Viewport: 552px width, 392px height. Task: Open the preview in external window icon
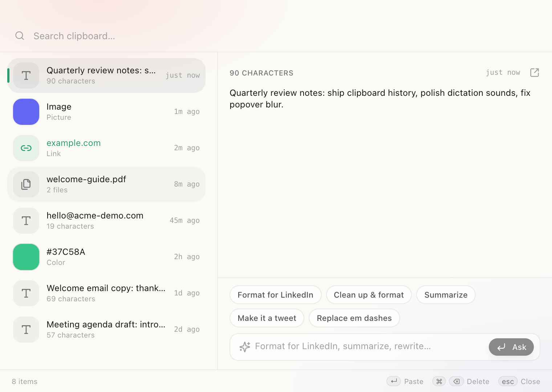click(x=535, y=73)
